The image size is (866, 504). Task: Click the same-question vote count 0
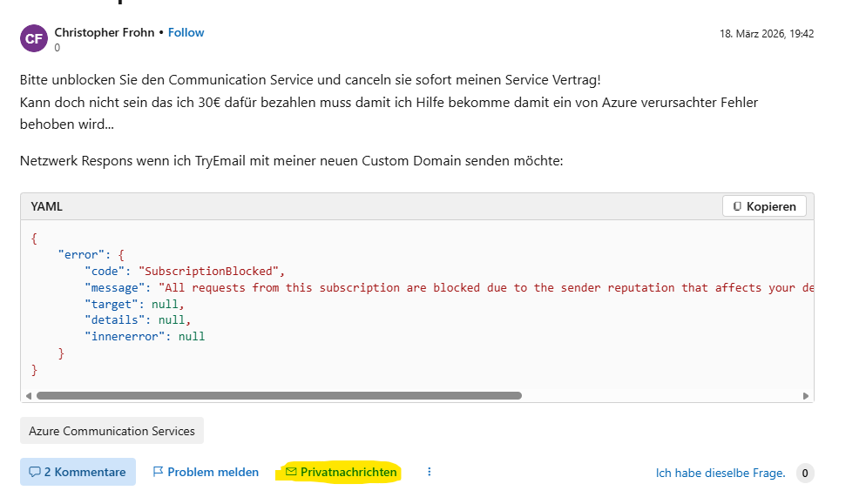[805, 473]
